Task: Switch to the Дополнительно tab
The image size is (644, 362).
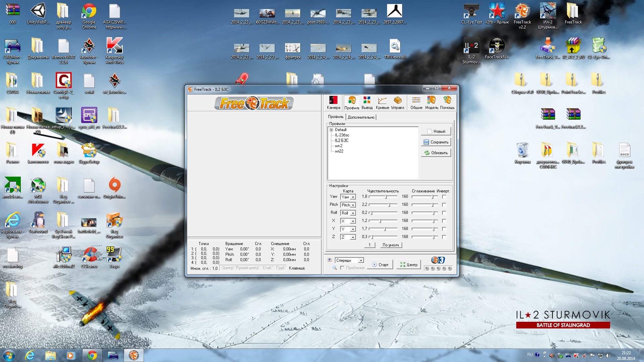Action: tap(361, 117)
